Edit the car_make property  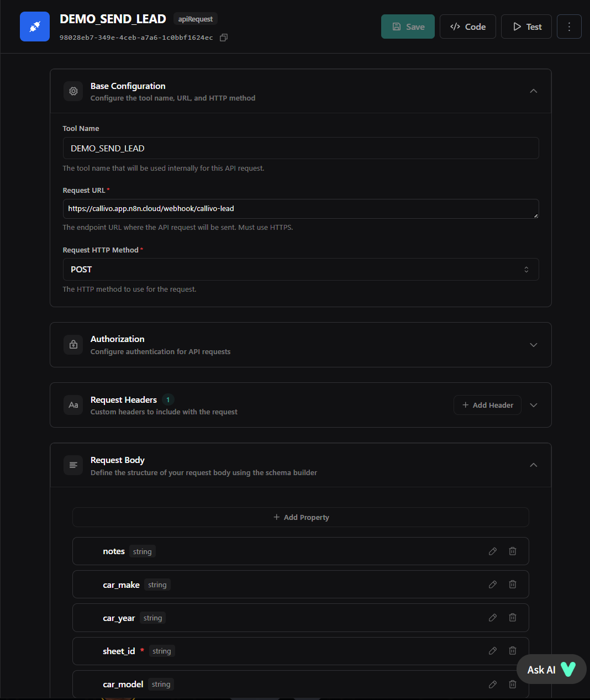(493, 585)
